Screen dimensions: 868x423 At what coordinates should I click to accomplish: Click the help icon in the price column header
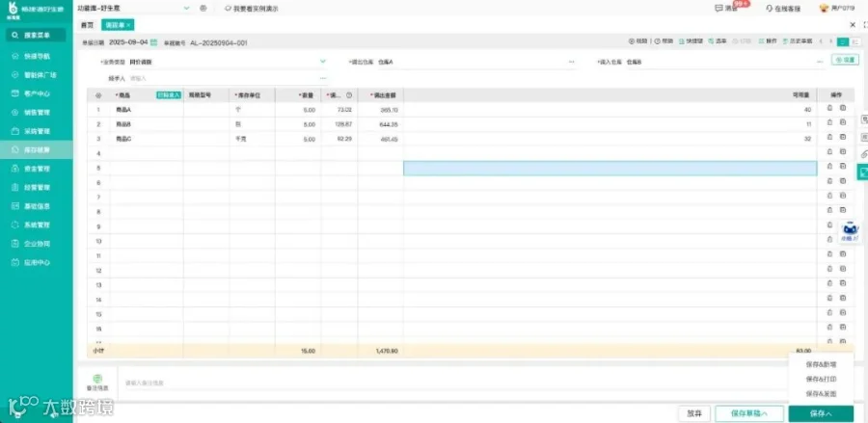pos(349,95)
